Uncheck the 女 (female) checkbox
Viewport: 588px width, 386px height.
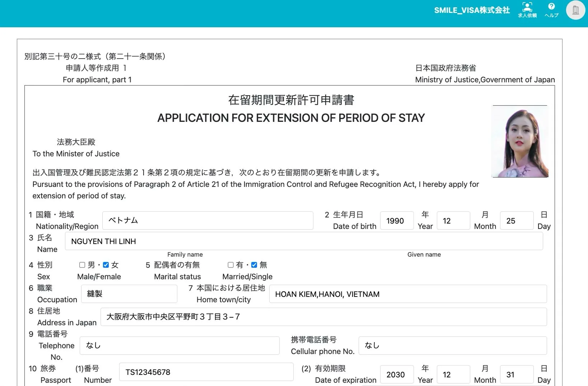(x=106, y=265)
